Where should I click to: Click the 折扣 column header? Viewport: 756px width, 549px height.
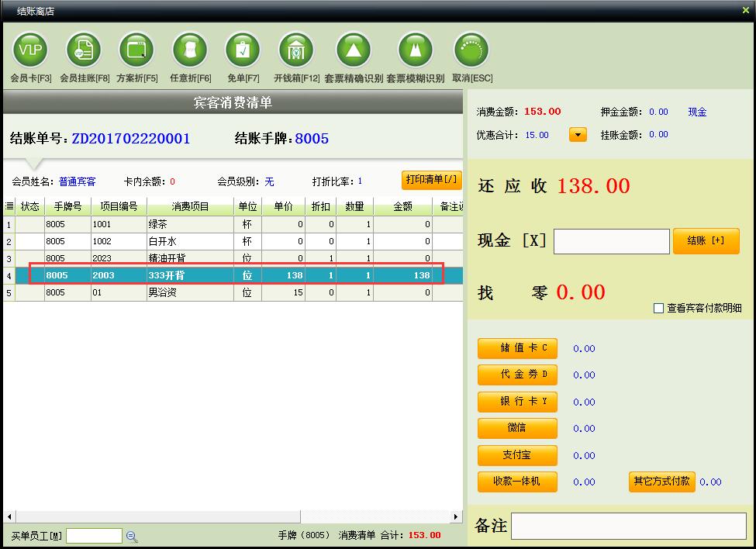point(321,206)
